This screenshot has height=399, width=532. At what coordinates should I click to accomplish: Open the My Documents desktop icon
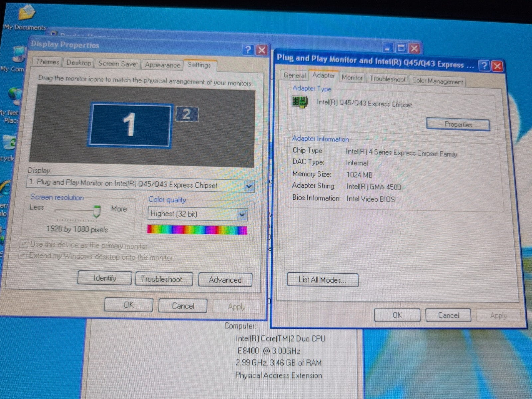click(x=25, y=17)
